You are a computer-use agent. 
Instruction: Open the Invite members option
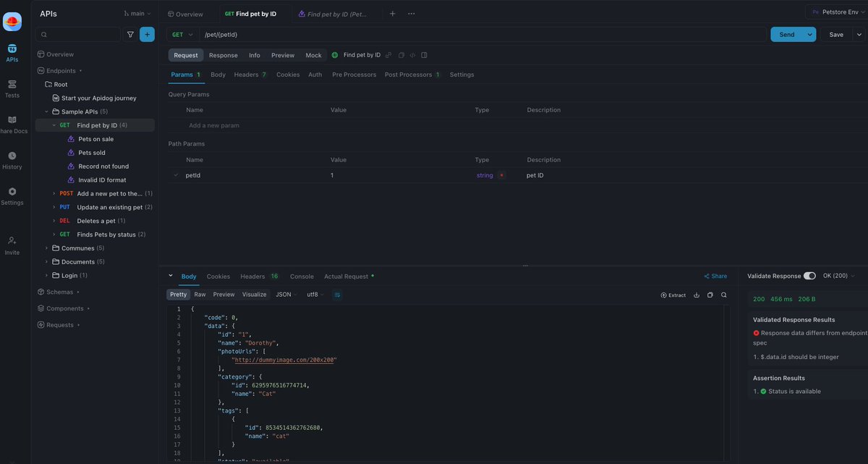[12, 245]
